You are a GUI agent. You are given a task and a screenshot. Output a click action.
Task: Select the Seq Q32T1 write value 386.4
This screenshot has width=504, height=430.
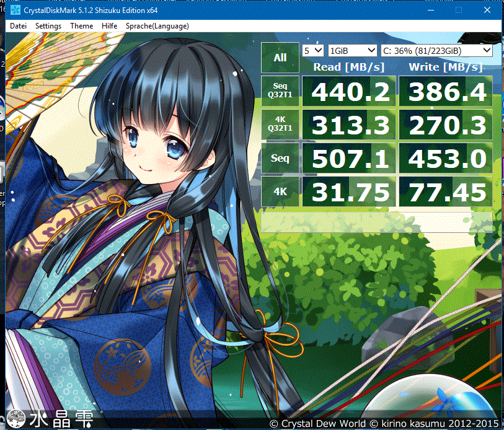pyautogui.click(x=446, y=91)
